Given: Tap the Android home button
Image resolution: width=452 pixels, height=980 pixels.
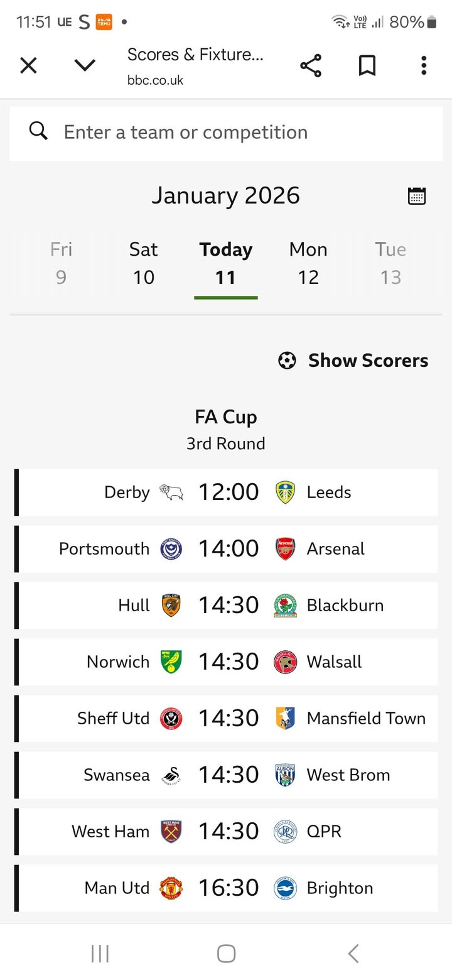Looking at the screenshot, I should [x=226, y=954].
